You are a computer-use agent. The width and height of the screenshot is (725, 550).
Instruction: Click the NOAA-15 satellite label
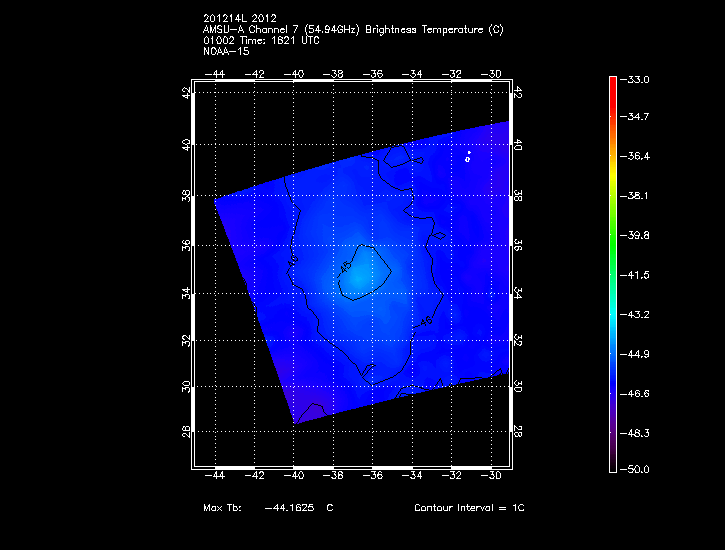coord(225,50)
